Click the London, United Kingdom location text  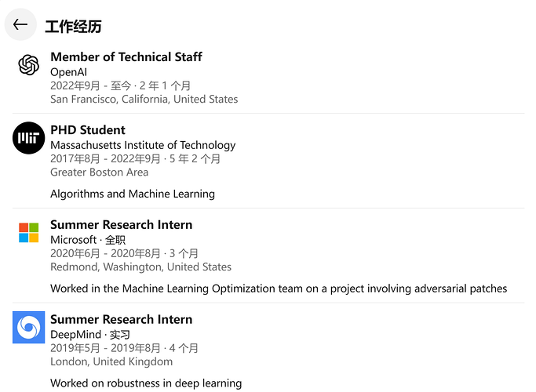tap(111, 361)
